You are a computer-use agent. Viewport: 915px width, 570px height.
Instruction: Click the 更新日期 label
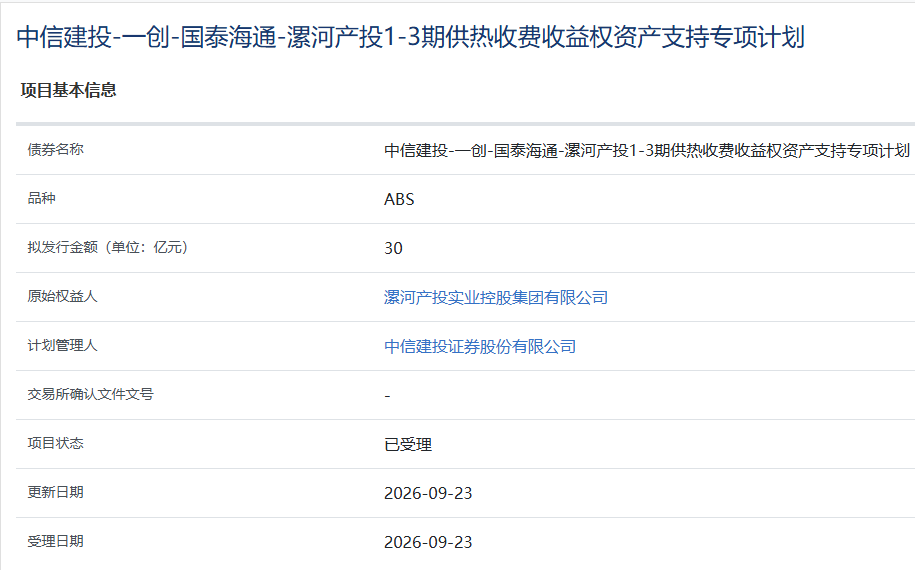tap(55, 492)
